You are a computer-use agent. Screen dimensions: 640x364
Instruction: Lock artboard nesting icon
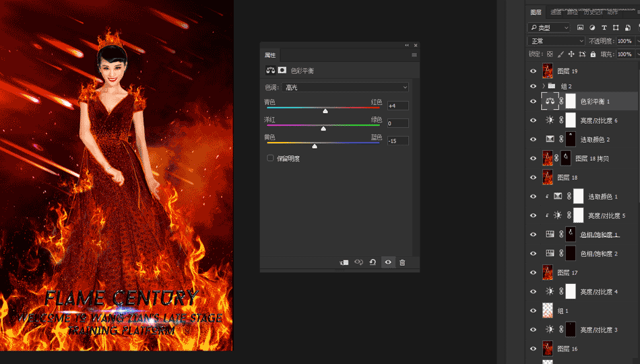point(582,54)
